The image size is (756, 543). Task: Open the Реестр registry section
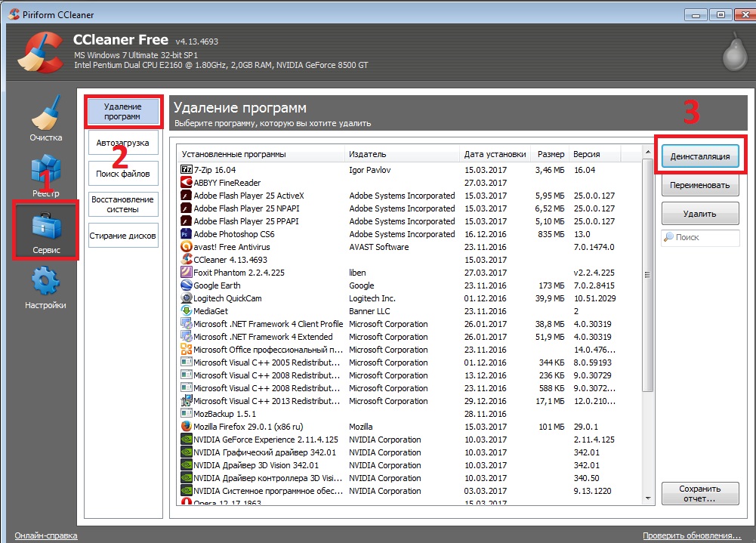click(46, 175)
